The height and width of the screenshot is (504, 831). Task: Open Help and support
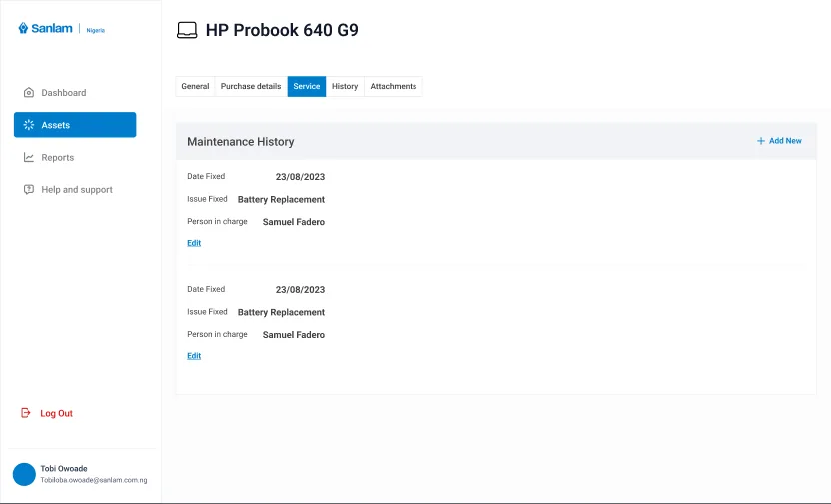75,189
